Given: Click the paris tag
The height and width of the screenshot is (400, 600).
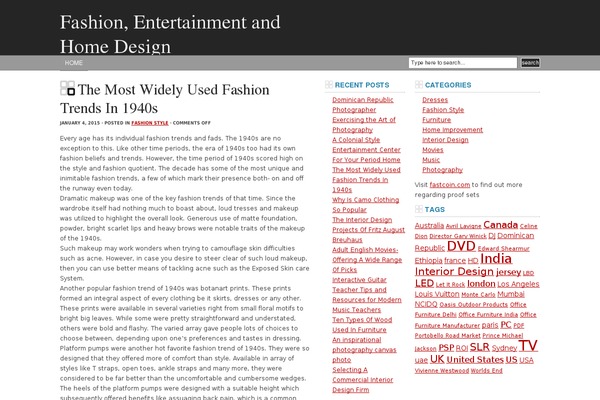Looking at the screenshot, I should click(x=490, y=325).
